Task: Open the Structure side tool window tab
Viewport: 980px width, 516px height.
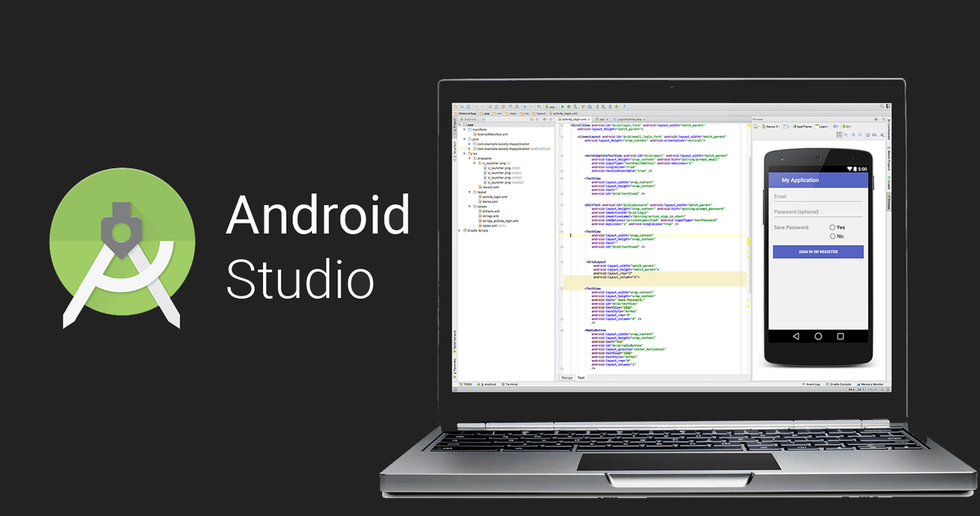Action: [x=454, y=151]
